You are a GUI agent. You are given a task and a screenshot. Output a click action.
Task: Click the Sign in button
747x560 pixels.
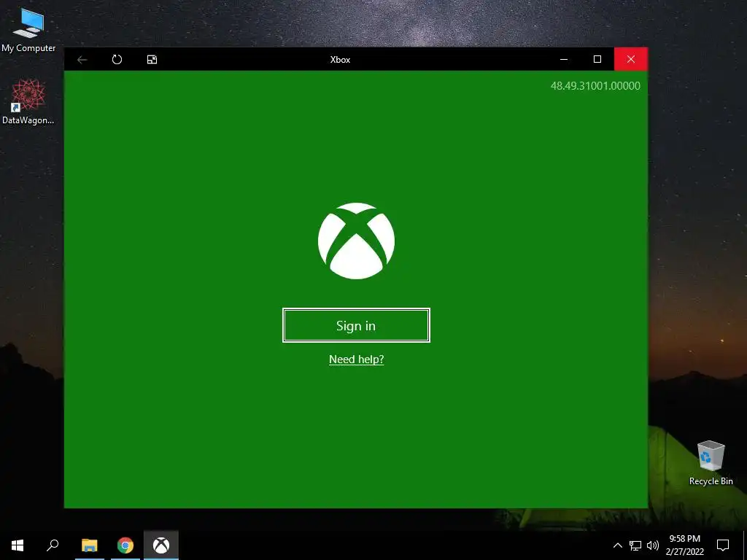[x=356, y=325]
